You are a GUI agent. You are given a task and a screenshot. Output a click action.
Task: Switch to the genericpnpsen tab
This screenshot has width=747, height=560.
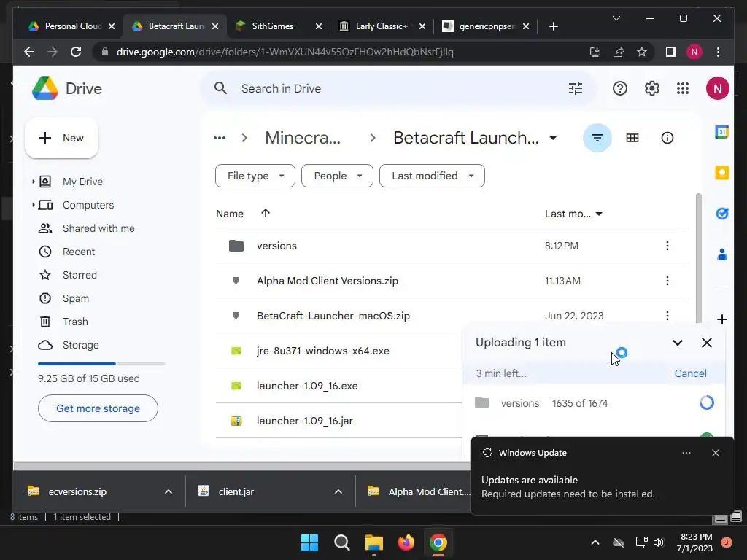pos(486,26)
